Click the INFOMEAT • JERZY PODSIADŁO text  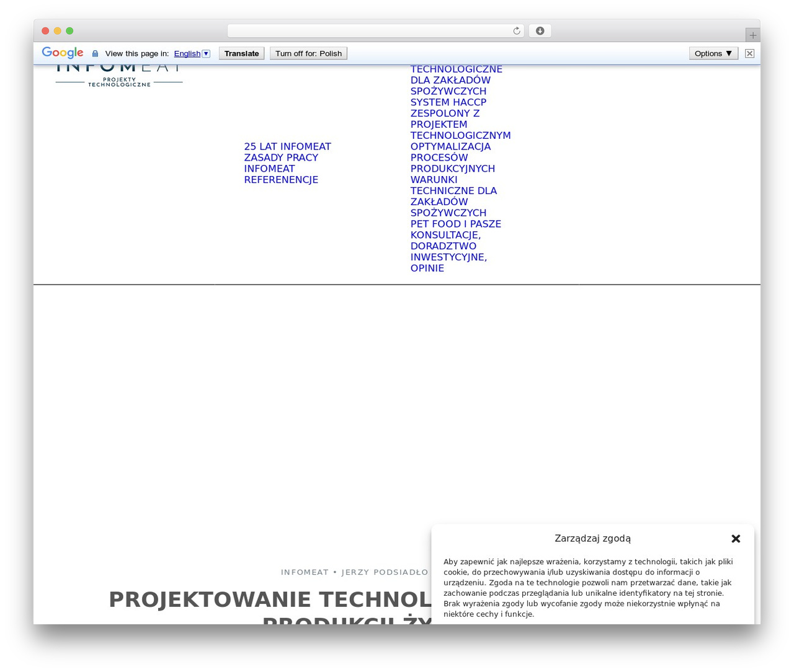(354, 572)
